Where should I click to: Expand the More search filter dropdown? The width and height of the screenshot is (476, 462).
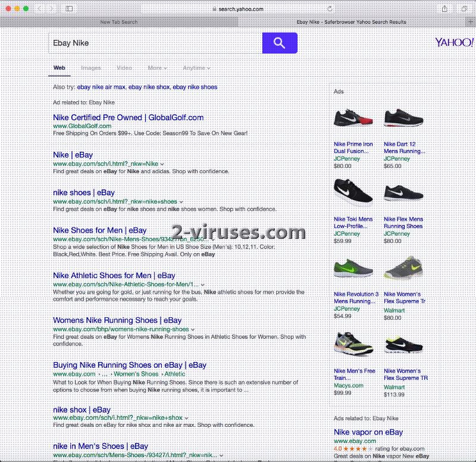point(156,68)
